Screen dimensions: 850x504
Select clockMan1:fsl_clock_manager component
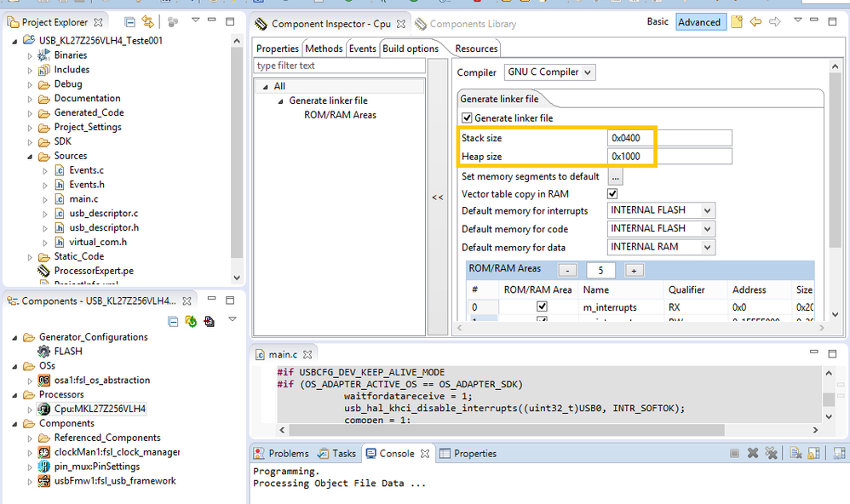click(116, 452)
